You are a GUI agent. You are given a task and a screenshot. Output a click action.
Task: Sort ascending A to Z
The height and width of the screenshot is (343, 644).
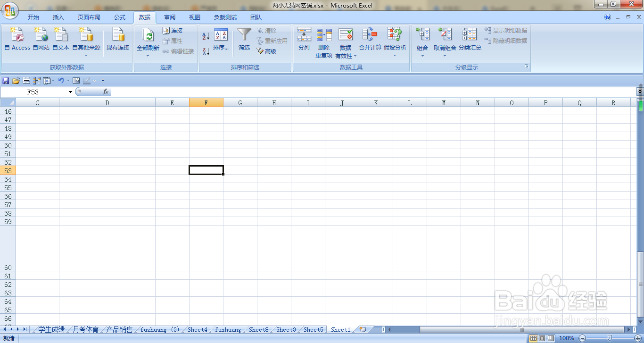[x=206, y=36]
